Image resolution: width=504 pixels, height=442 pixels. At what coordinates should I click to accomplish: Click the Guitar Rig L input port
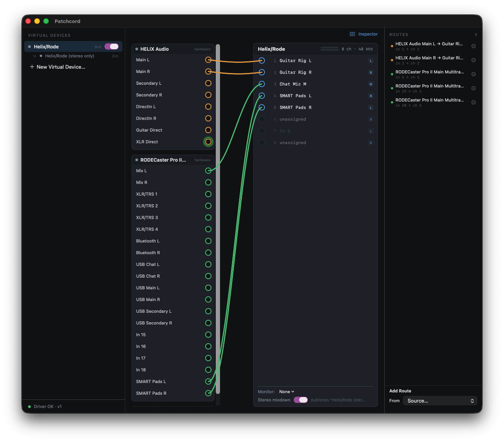click(262, 61)
